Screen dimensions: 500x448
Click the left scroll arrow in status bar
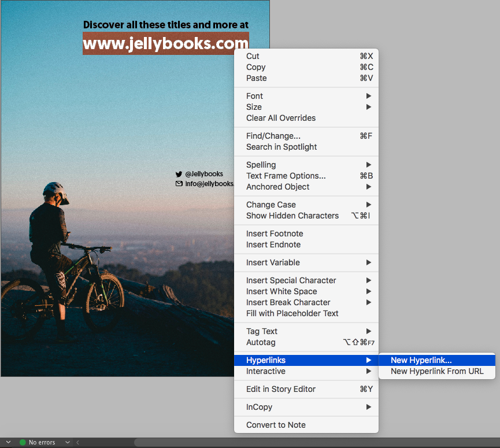77,442
